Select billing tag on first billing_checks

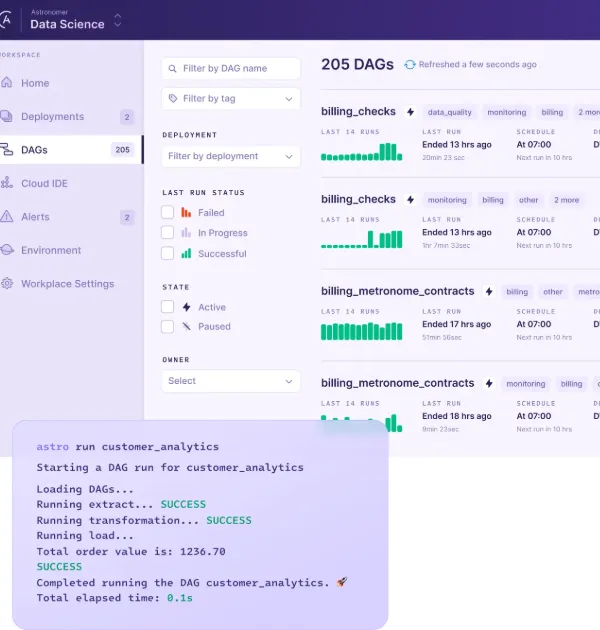click(x=552, y=112)
